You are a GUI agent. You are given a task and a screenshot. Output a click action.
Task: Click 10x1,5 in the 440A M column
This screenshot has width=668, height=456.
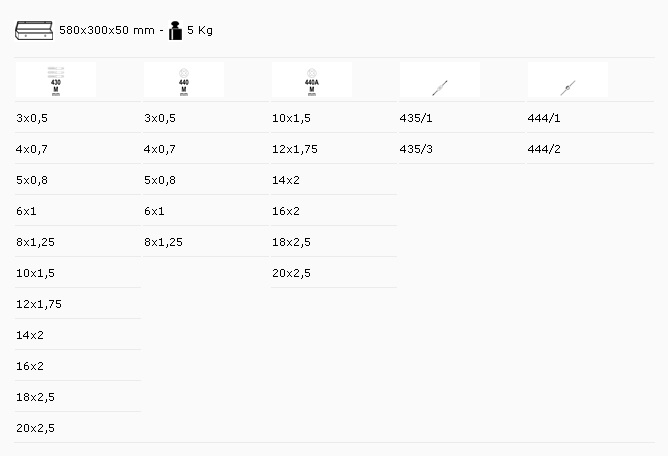pyautogui.click(x=291, y=118)
